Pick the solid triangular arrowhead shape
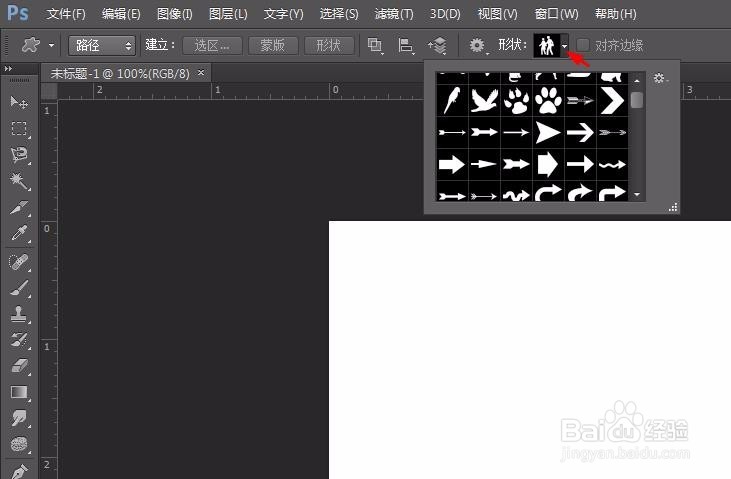Image resolution: width=731 pixels, height=479 pixels. 548,132
